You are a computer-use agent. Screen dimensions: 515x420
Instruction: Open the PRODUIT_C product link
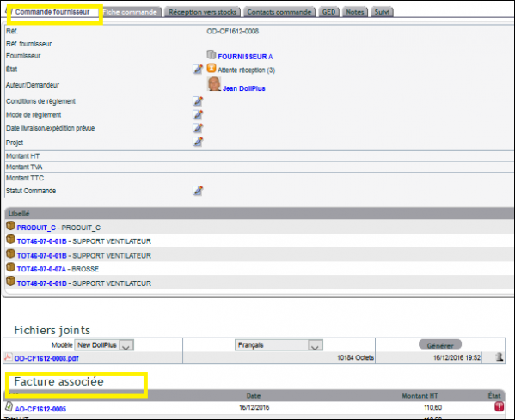36,228
